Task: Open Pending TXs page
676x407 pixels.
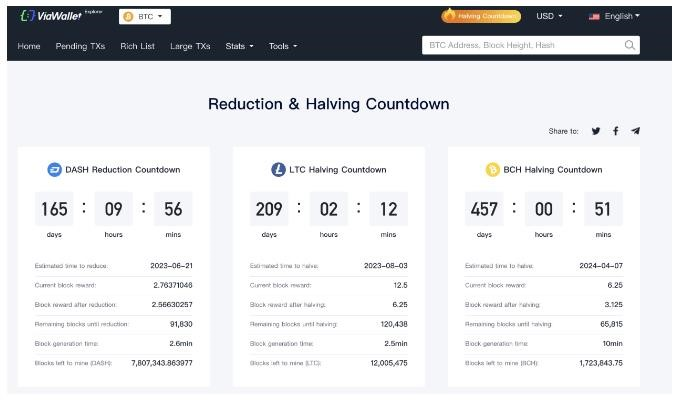Action: click(80, 46)
